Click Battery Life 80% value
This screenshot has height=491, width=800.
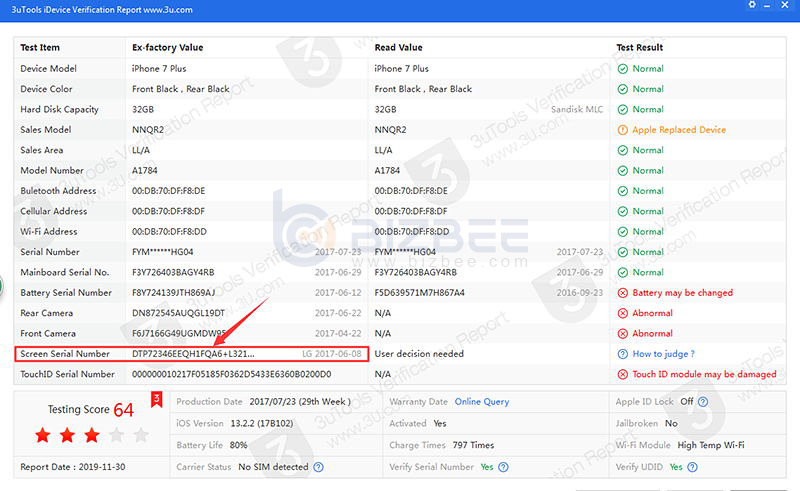(238, 445)
